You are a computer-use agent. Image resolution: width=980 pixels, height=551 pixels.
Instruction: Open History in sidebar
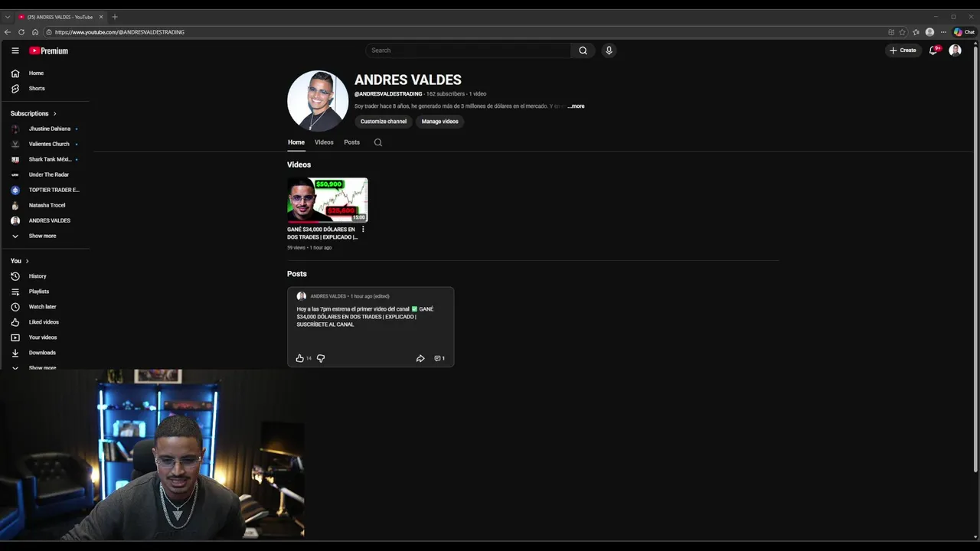[46, 276]
